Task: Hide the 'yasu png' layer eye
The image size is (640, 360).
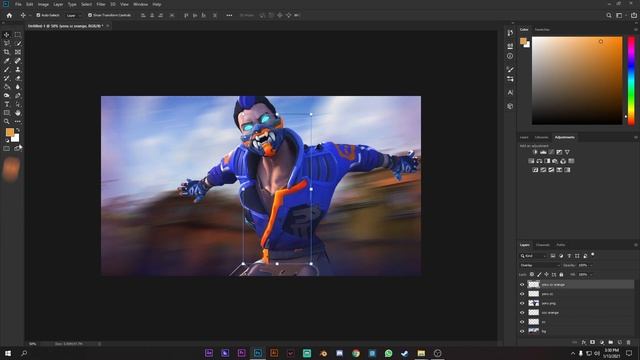Action: click(522, 303)
